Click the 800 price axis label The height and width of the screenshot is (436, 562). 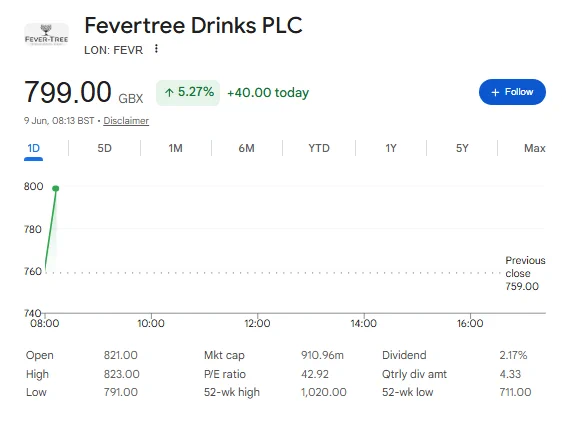(33, 186)
